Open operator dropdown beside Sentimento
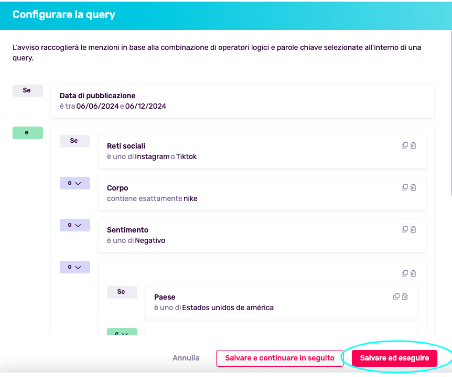452x377 pixels. click(x=75, y=225)
